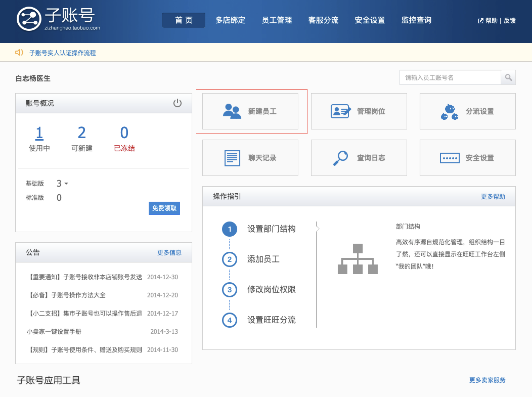Image resolution: width=532 pixels, height=397 pixels.
Task: Select step 3 修改岗位权限
Action: coord(271,290)
